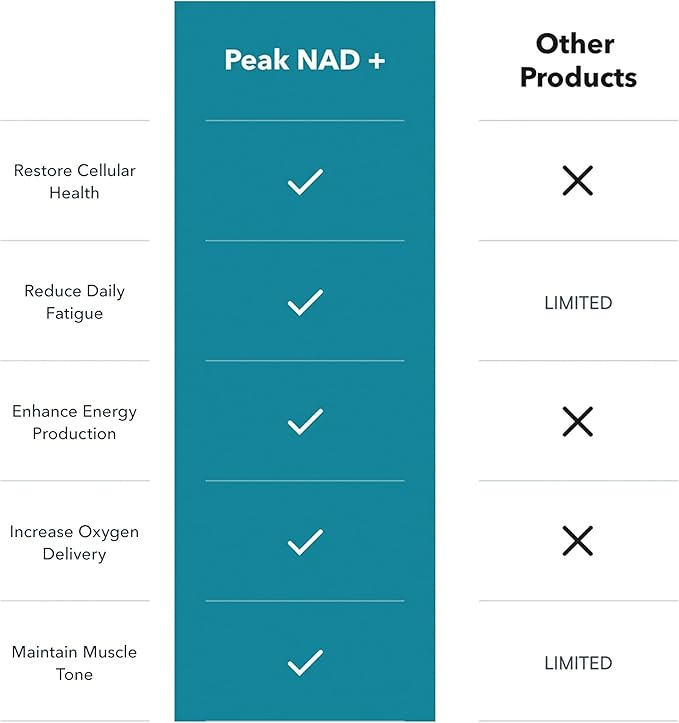
Task: Select the Peak NAD + column header
Action: pyautogui.click(x=305, y=60)
